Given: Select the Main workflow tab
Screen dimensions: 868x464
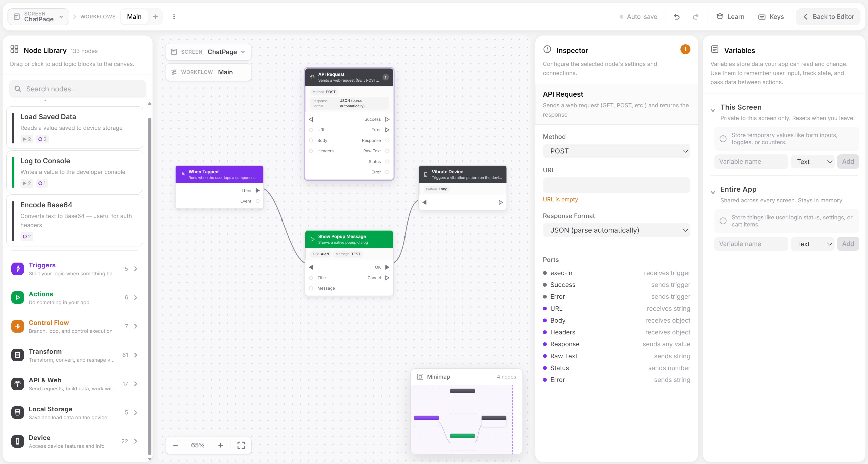Looking at the screenshot, I should [x=134, y=17].
